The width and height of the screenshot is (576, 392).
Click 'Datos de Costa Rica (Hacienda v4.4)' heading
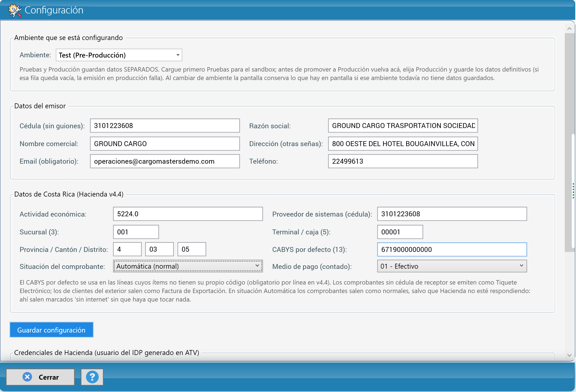tap(69, 194)
